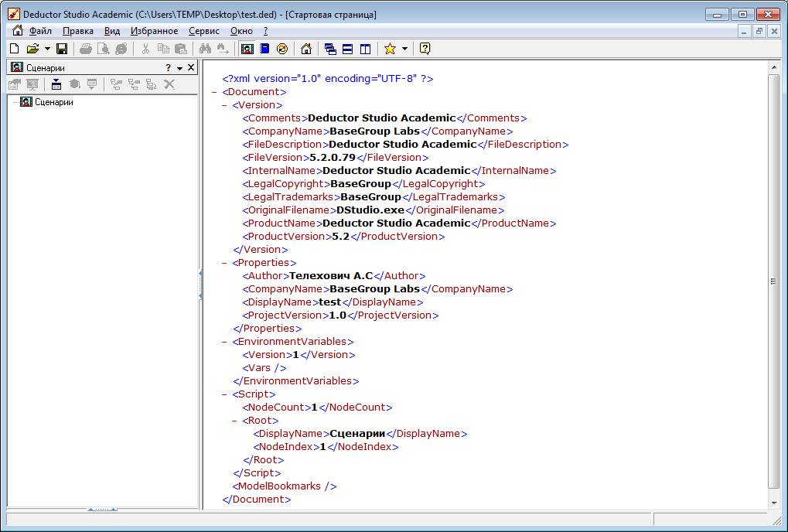Minimize the inner document window
The height and width of the screenshot is (532, 788).
click(x=745, y=31)
